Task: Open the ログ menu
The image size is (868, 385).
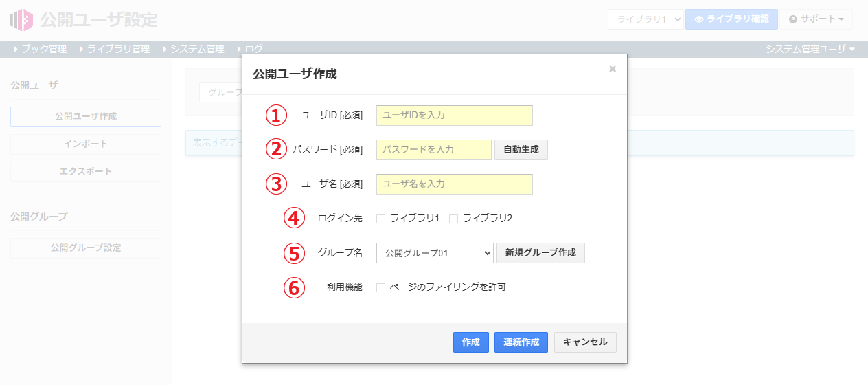Action: tap(250, 49)
